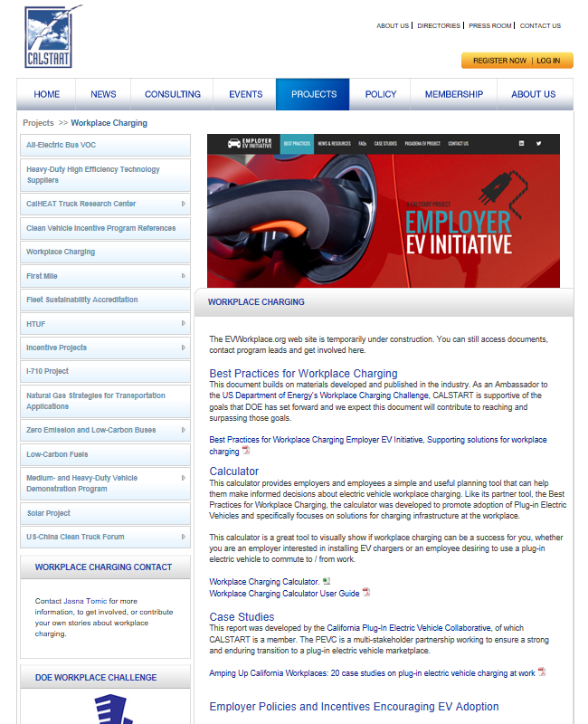
Task: Expand the First Mile sidebar item
Action: [184, 276]
